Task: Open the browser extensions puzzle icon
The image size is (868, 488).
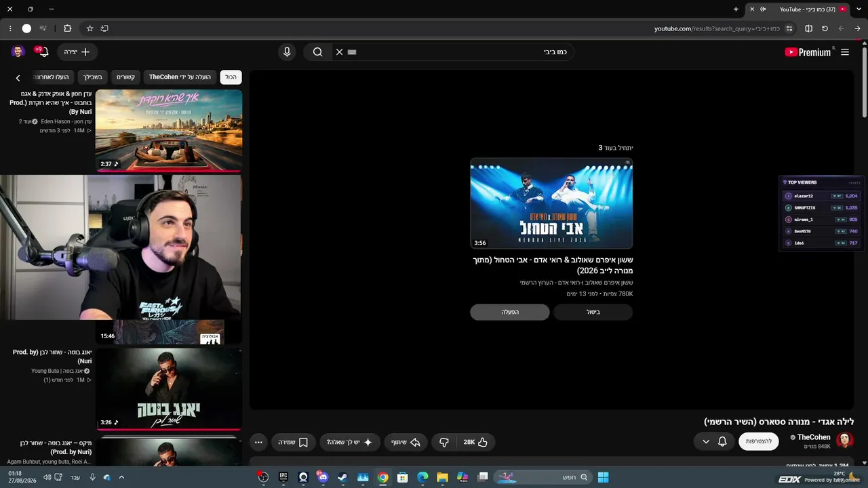Action: click(67, 28)
